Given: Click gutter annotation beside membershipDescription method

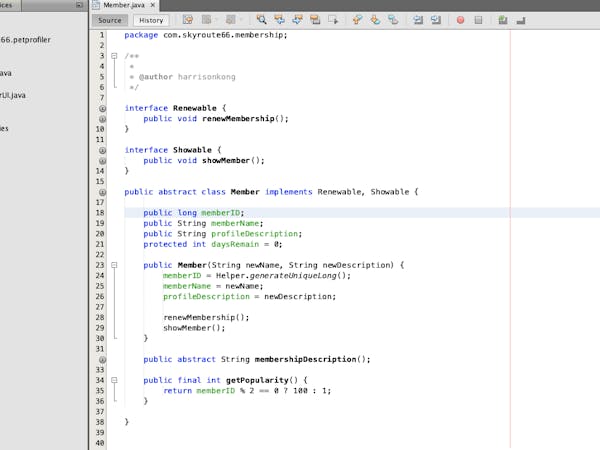Looking at the screenshot, I should 102,360.
